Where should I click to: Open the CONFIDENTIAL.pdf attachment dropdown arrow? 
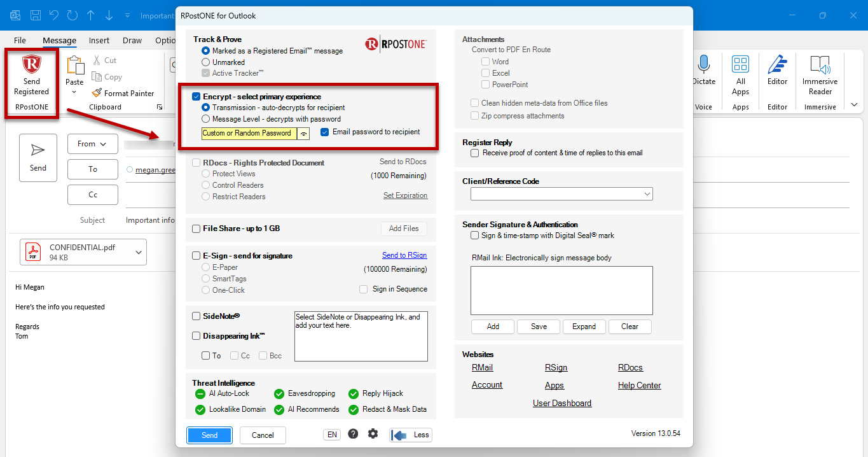point(139,253)
